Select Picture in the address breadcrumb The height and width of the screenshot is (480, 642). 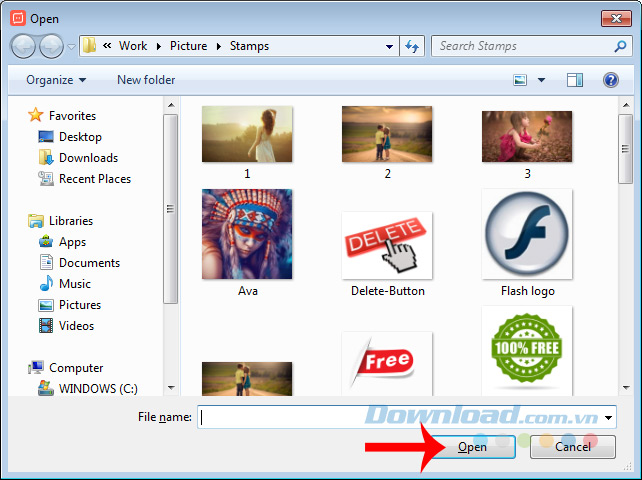[x=188, y=46]
